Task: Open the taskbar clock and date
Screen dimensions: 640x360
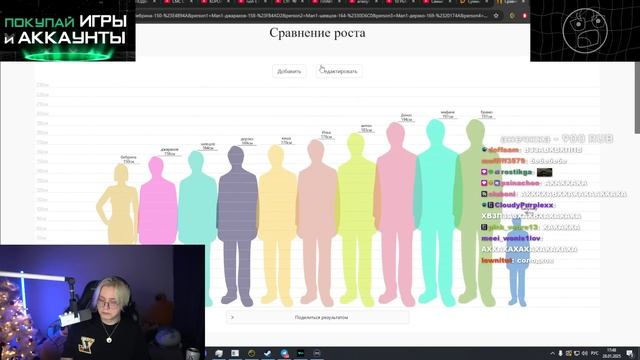Action: point(611,353)
